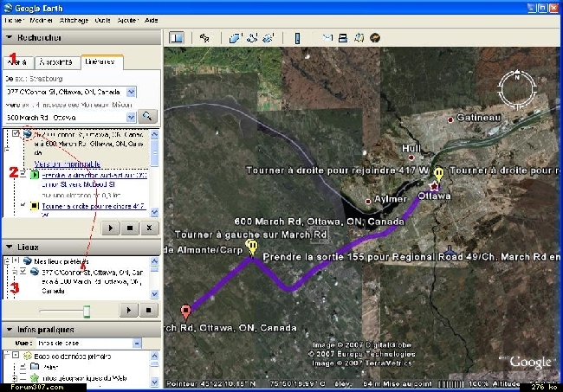Show current view in Google Maps icon

359,38
